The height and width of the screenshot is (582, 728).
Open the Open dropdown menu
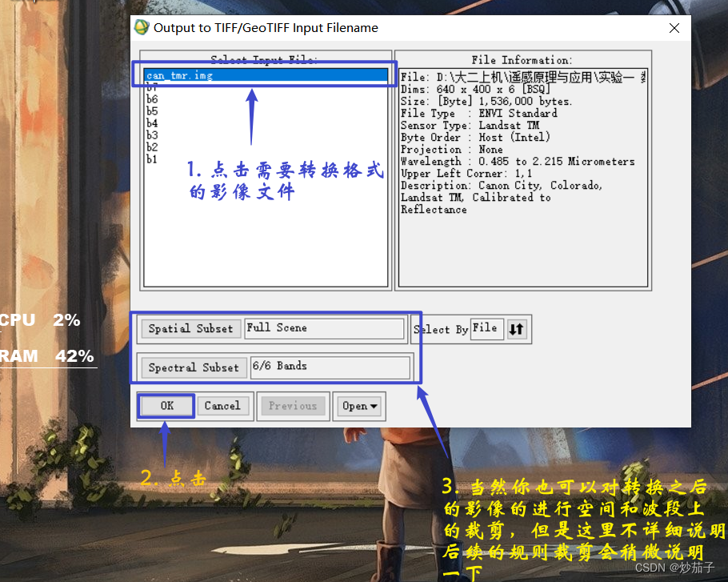pyautogui.click(x=359, y=406)
